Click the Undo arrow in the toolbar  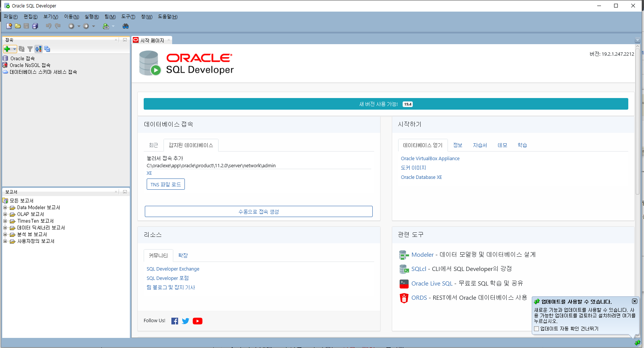pos(49,26)
